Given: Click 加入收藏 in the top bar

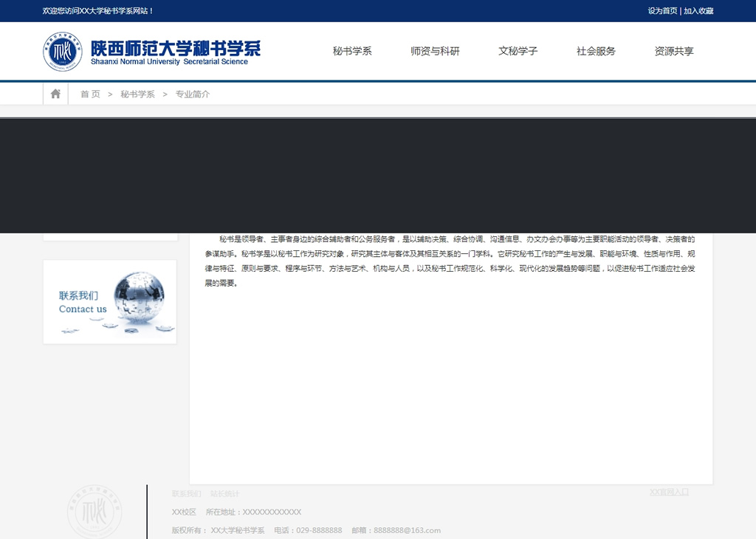Looking at the screenshot, I should coord(698,11).
